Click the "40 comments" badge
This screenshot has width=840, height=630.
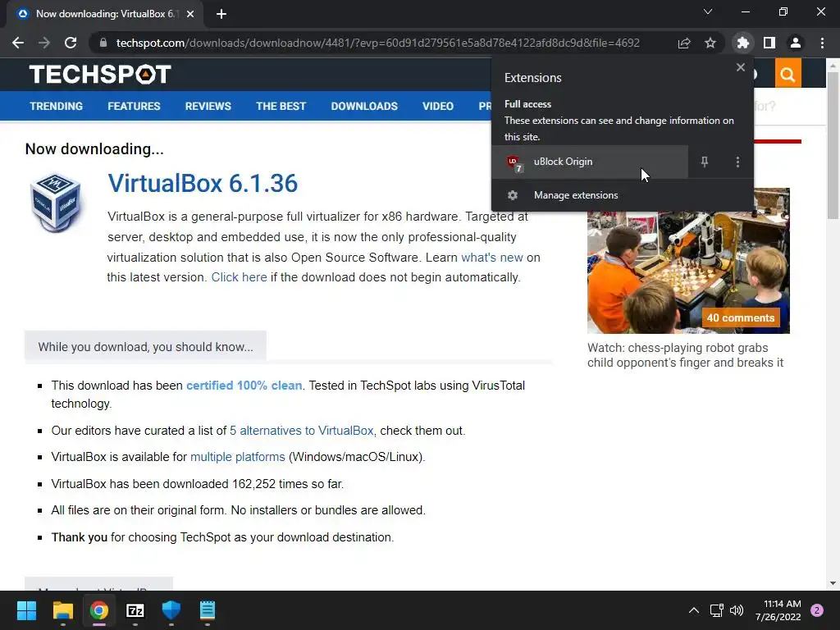[741, 317]
